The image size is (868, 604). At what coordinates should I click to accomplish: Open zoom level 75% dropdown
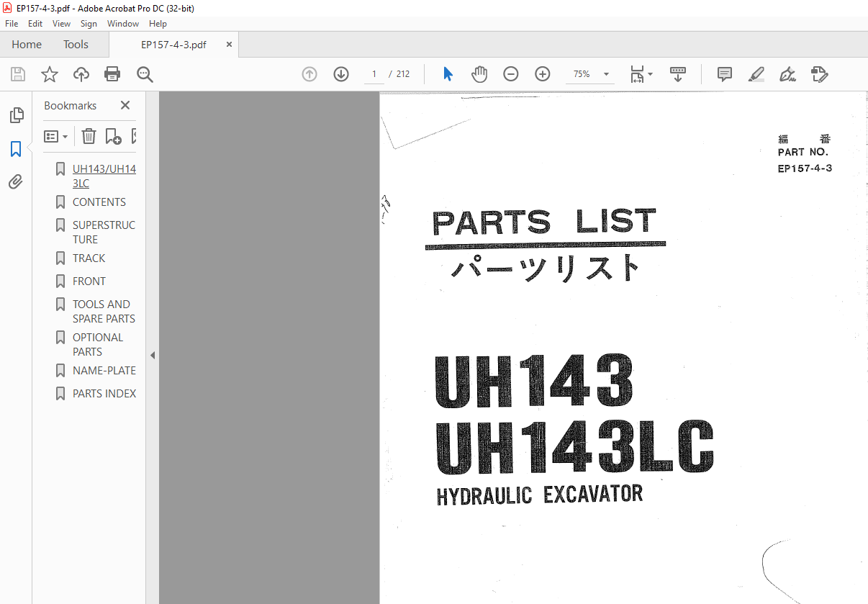click(591, 74)
